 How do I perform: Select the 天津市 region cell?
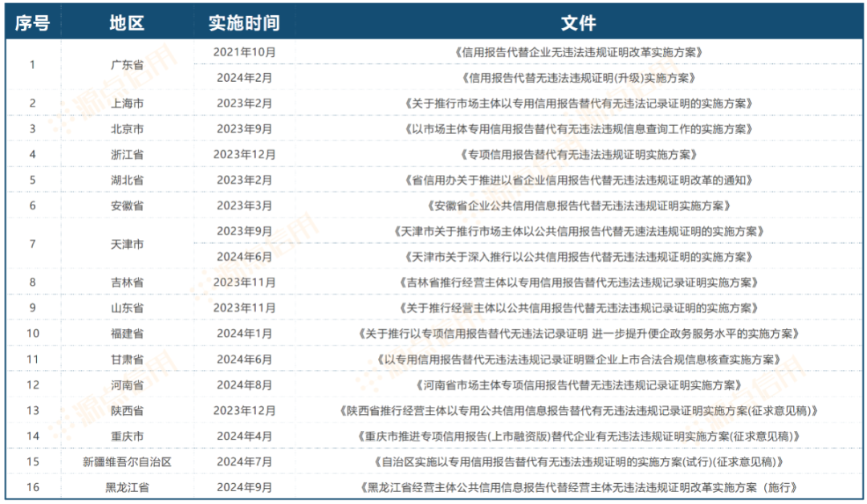[127, 244]
